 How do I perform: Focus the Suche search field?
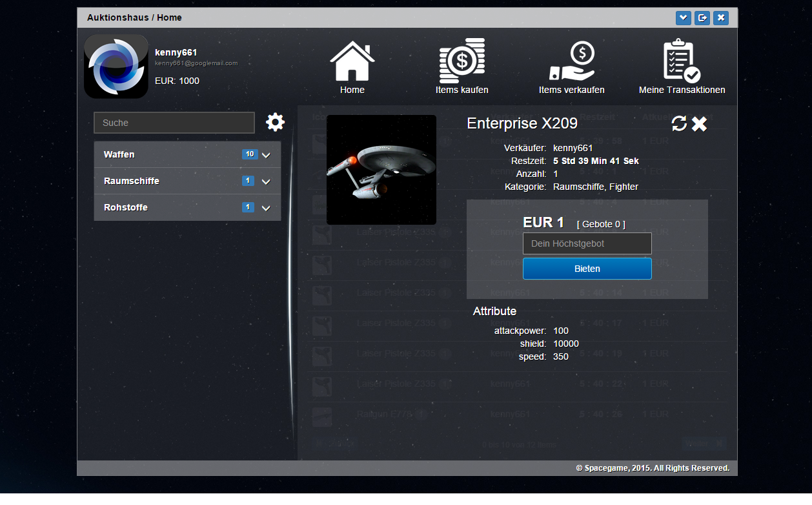(x=174, y=123)
